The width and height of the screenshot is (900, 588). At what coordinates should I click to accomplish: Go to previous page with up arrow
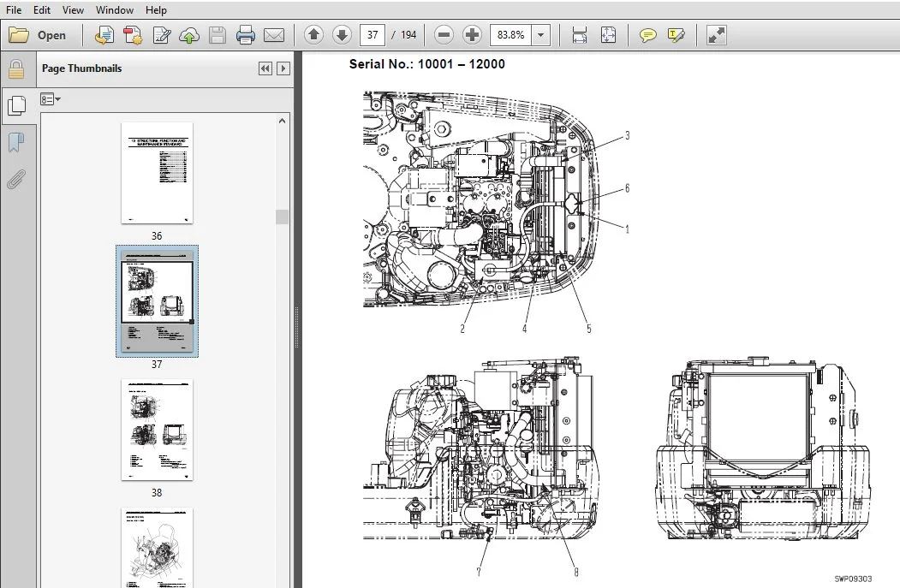(313, 35)
